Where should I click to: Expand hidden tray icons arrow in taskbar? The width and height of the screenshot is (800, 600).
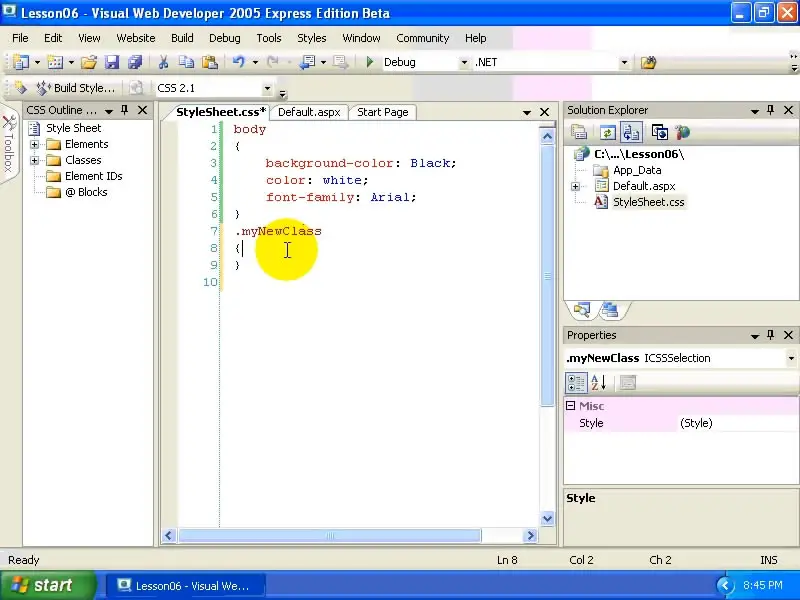[725, 585]
